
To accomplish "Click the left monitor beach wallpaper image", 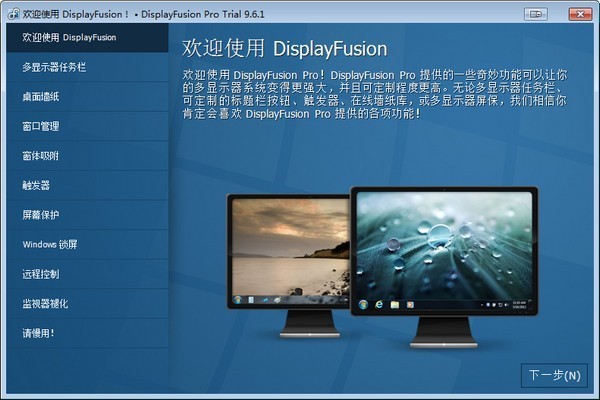I will pos(291,247).
